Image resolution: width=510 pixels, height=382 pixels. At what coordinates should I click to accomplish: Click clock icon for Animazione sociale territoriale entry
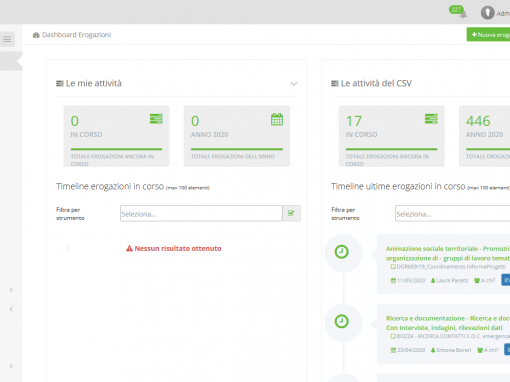pyautogui.click(x=341, y=252)
